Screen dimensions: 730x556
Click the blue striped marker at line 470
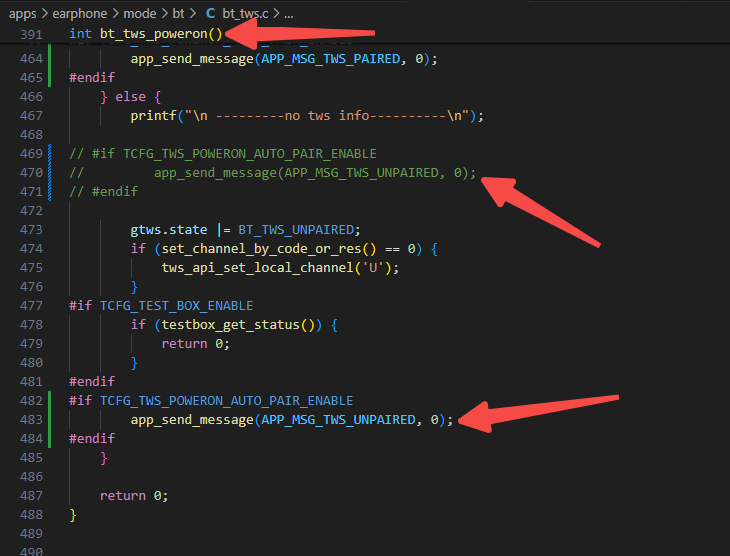point(49,173)
